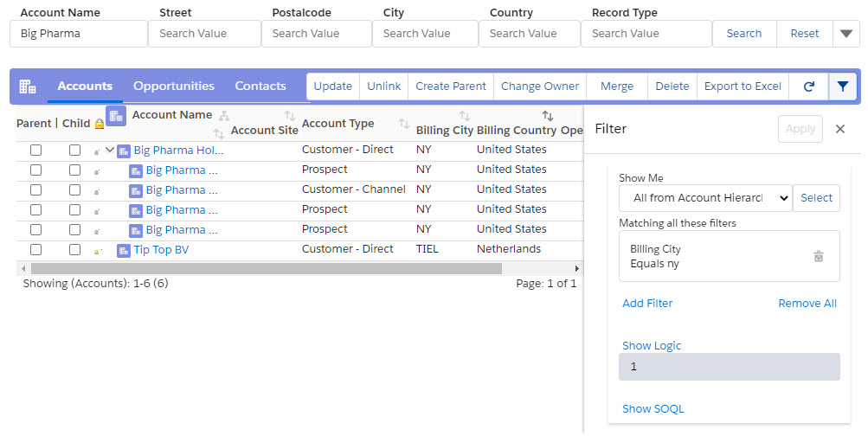Click the scrollbar's right arrow under the table
Screen dimensions: 868x436
(577, 268)
